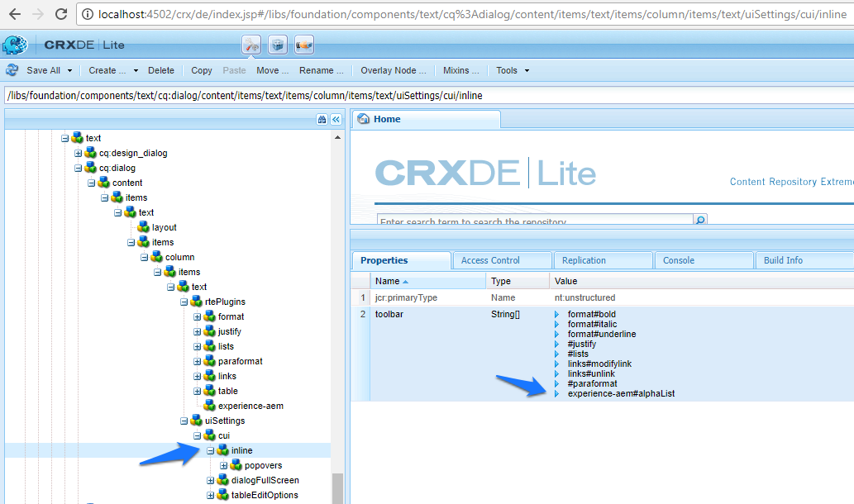Click the Mixins button
The image size is (854, 504).
click(x=460, y=70)
